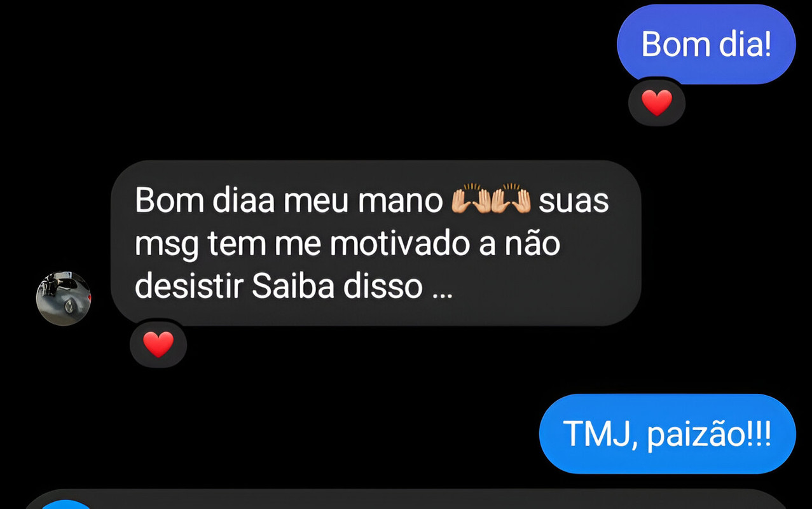Select the 'Bom dia!' sent message bubble
Image resolution: width=812 pixels, height=509 pixels.
[706, 44]
